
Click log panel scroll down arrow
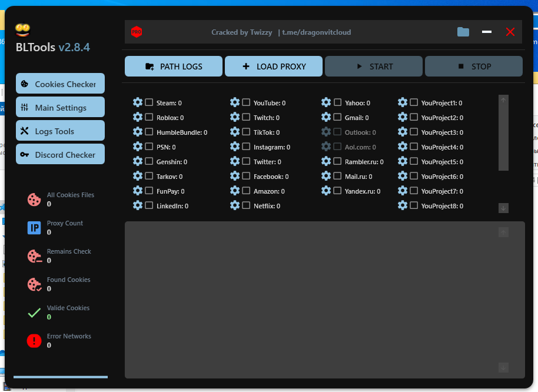coord(503,368)
